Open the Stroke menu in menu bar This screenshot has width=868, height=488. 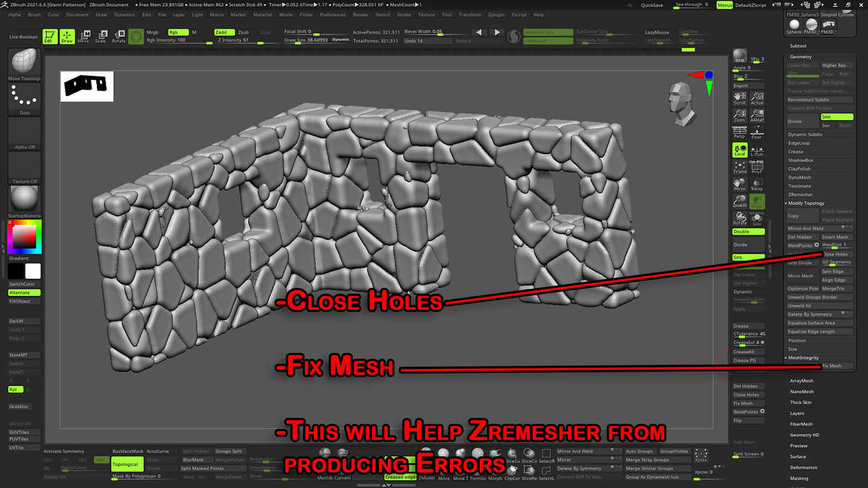click(x=405, y=15)
